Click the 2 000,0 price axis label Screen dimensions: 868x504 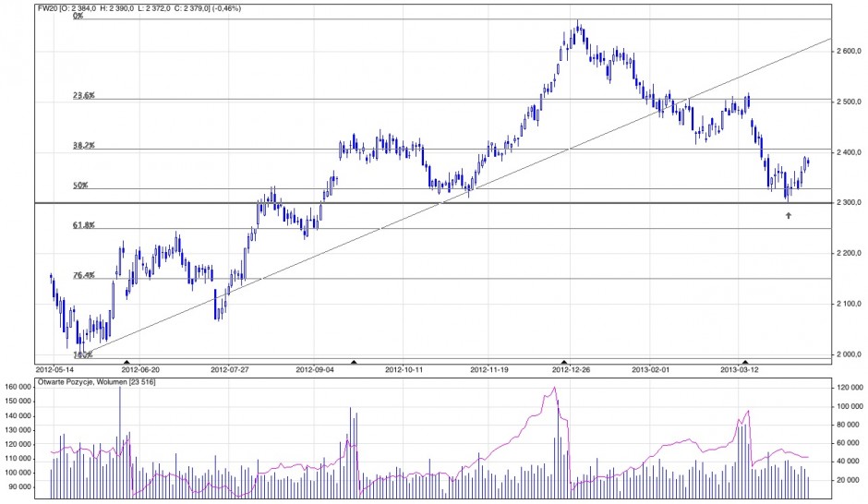coord(847,354)
